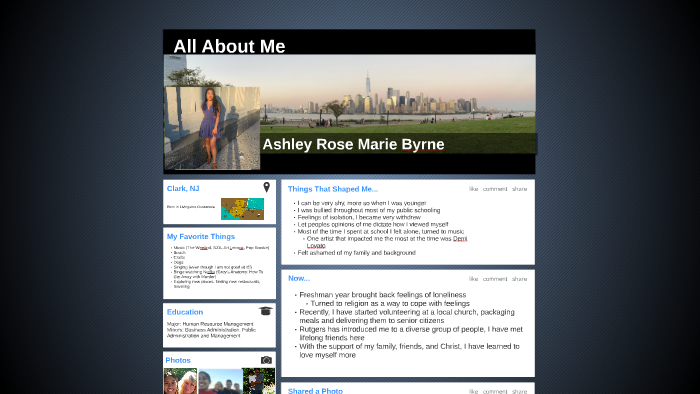Screen dimensions: 700x394
Task: Click the "Education" heading
Action: point(185,312)
